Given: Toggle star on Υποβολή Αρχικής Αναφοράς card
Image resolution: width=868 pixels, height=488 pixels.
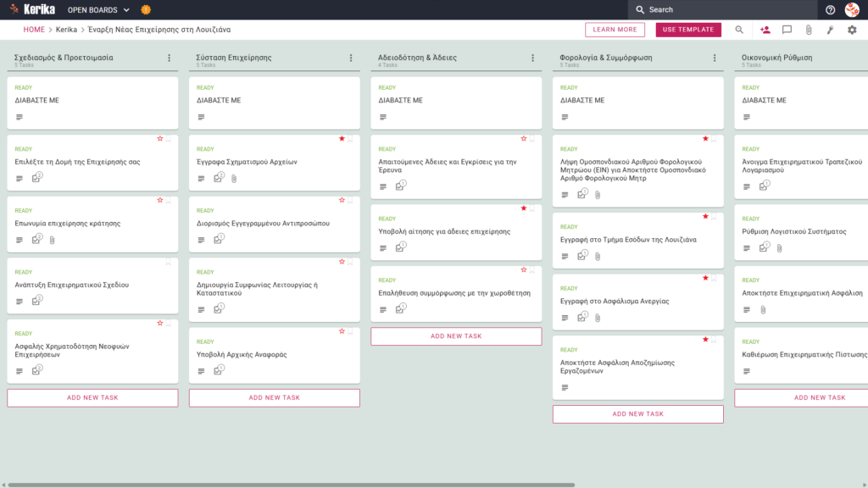Looking at the screenshot, I should (342, 331).
